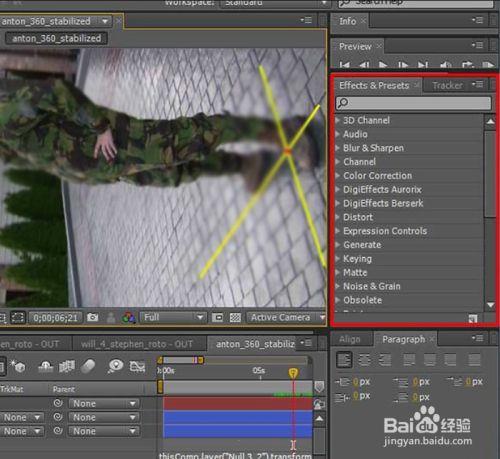Open Effects & Presets panel menu
The image size is (500, 459).
click(477, 85)
